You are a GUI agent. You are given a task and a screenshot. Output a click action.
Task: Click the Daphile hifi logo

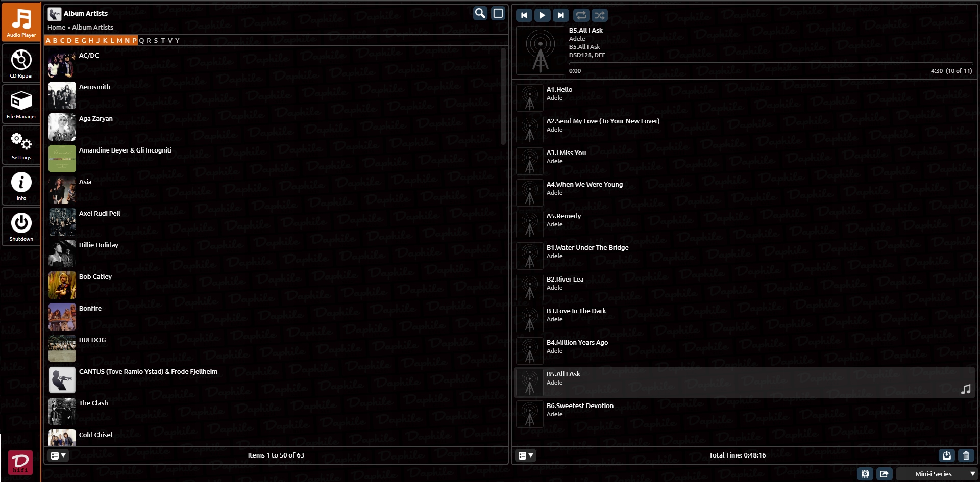coord(20,463)
